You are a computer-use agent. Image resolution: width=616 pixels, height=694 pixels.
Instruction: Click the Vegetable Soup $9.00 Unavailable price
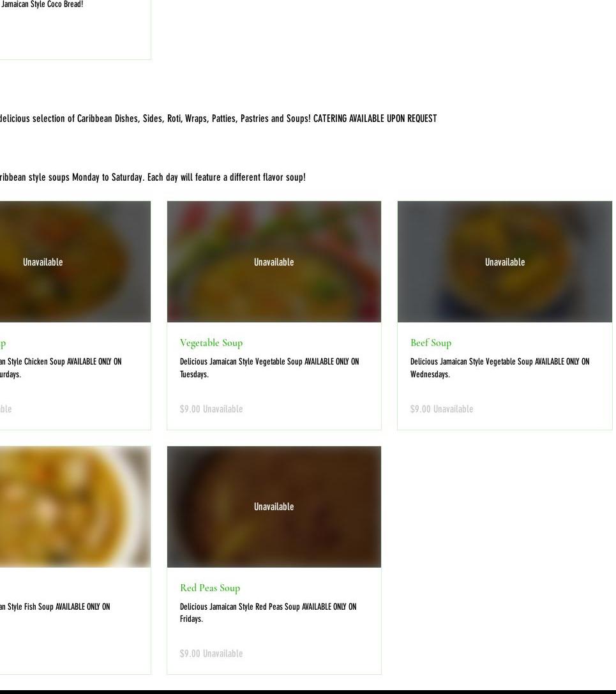211,409
